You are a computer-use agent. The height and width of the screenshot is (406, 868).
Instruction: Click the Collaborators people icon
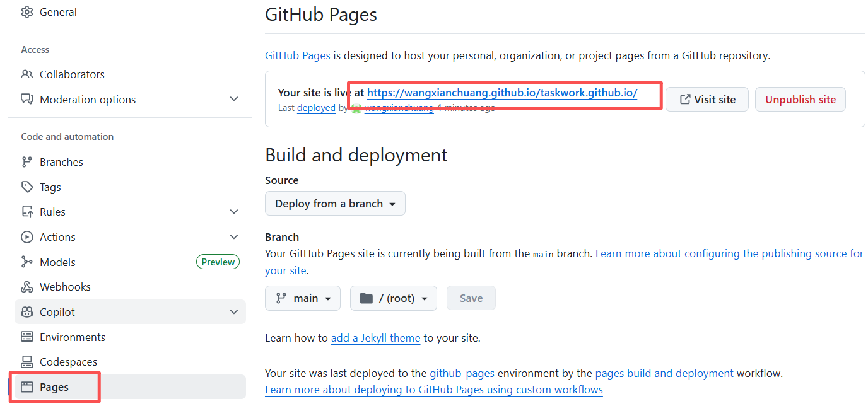[27, 74]
